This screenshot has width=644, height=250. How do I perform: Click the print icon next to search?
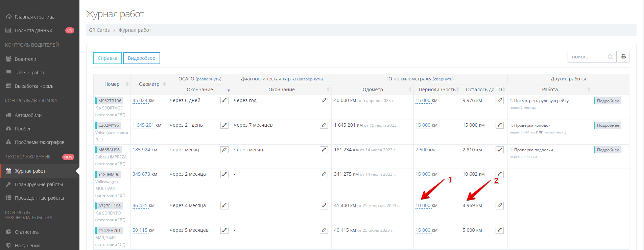(x=623, y=57)
